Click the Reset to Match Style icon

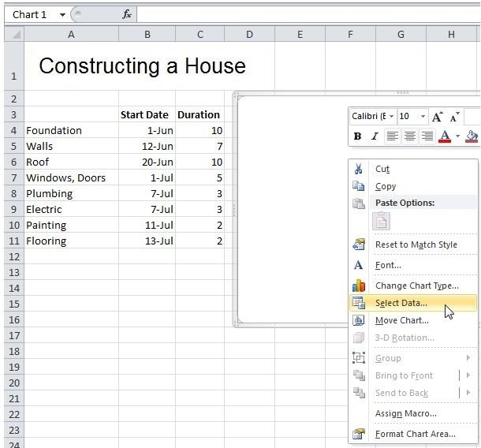click(359, 245)
